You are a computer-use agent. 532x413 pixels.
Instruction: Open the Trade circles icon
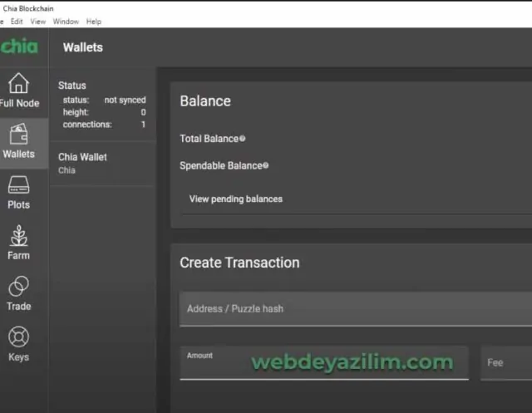coord(18,287)
